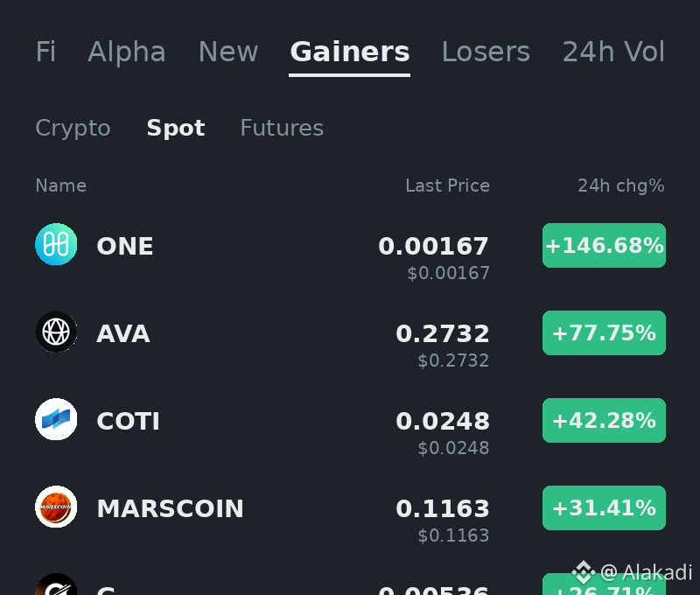The height and width of the screenshot is (595, 700).
Task: Click the ONE coin logo icon
Action: pyautogui.click(x=56, y=244)
